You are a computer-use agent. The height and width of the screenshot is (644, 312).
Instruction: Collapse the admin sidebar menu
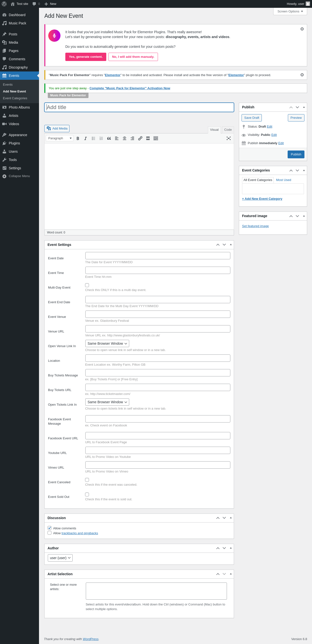(x=19, y=176)
